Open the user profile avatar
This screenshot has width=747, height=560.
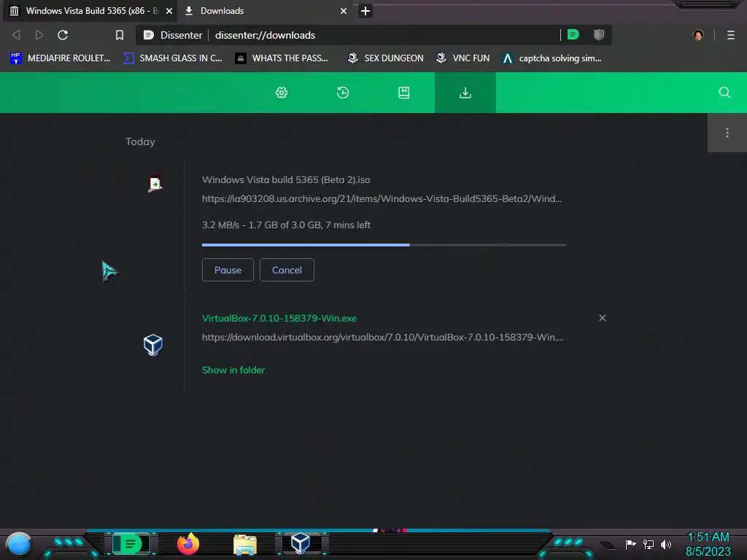pyautogui.click(x=698, y=35)
